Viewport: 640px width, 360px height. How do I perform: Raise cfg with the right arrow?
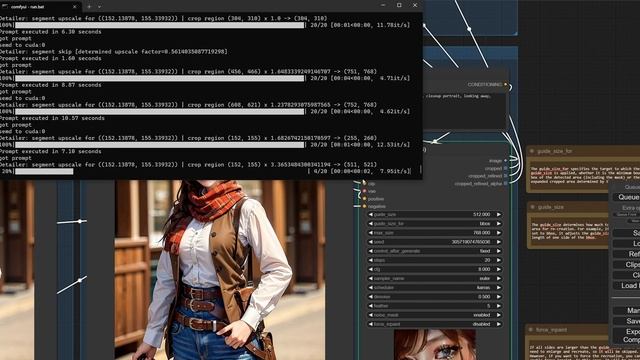(499, 269)
